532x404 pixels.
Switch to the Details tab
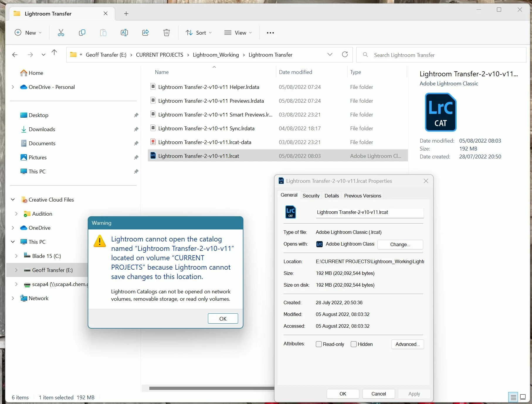(332, 196)
